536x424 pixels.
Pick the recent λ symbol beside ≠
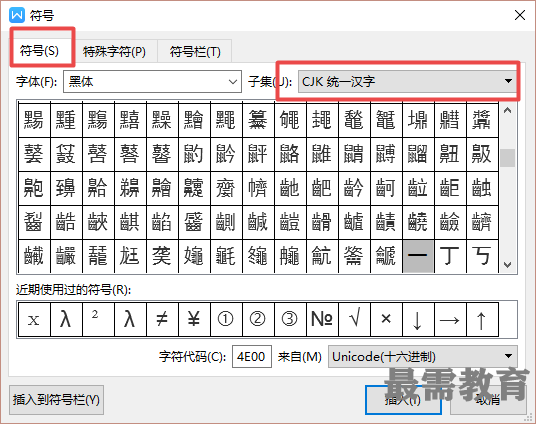130,320
